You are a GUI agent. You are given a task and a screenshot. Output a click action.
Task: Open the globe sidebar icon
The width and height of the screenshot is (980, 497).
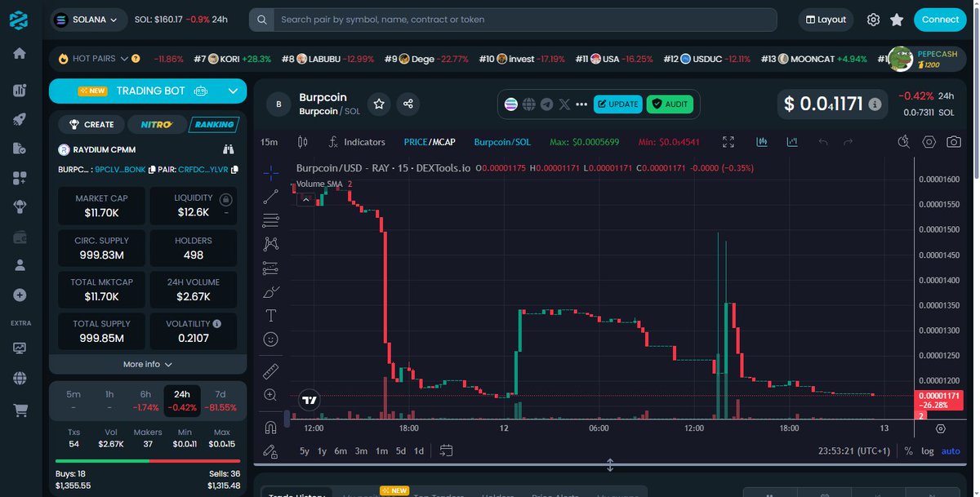20,378
